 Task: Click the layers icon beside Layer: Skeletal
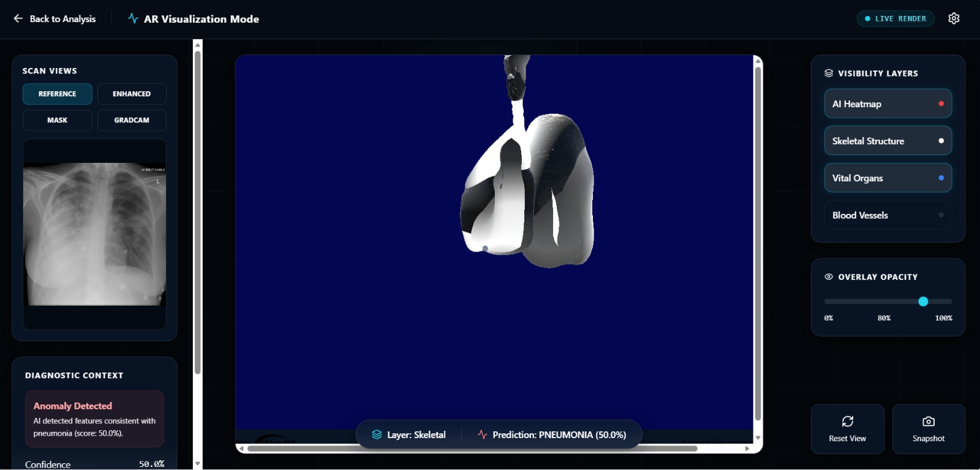377,434
